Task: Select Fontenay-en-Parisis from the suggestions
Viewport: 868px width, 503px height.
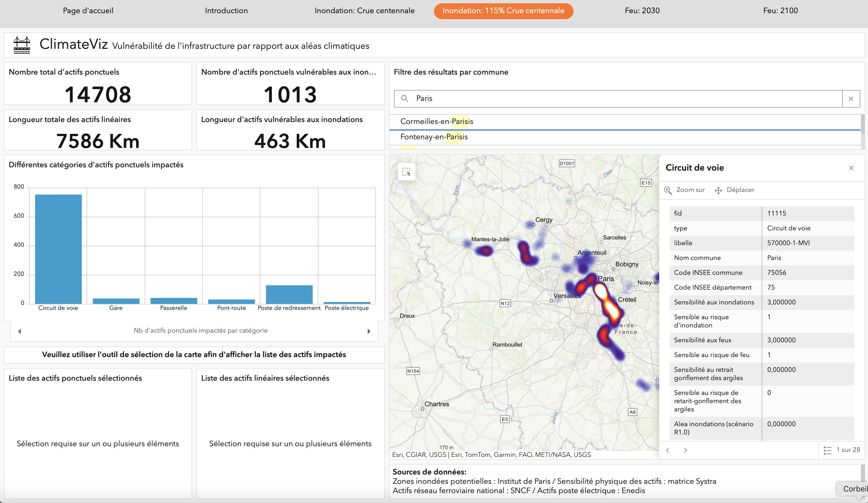Action: click(434, 137)
